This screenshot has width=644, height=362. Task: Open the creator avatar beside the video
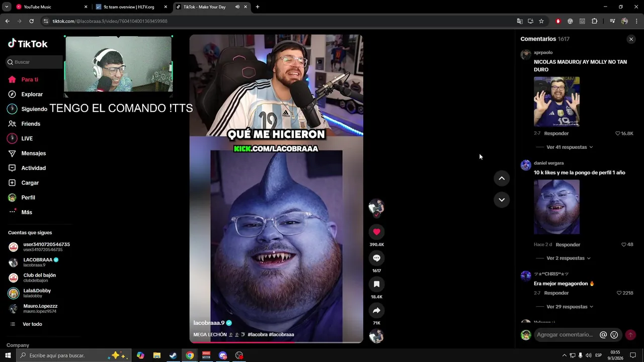pos(376,208)
